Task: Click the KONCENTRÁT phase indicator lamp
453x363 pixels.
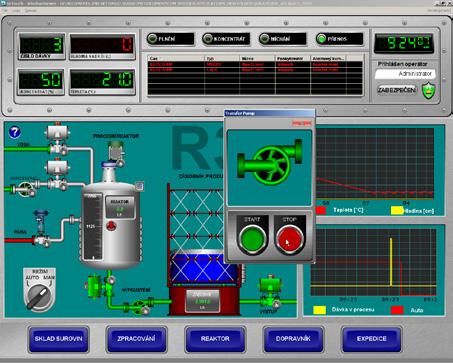Action: tap(207, 39)
